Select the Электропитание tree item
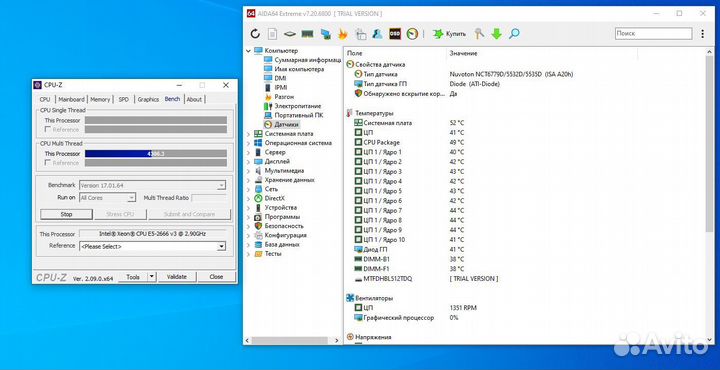The height and width of the screenshot is (370, 720). [x=298, y=106]
